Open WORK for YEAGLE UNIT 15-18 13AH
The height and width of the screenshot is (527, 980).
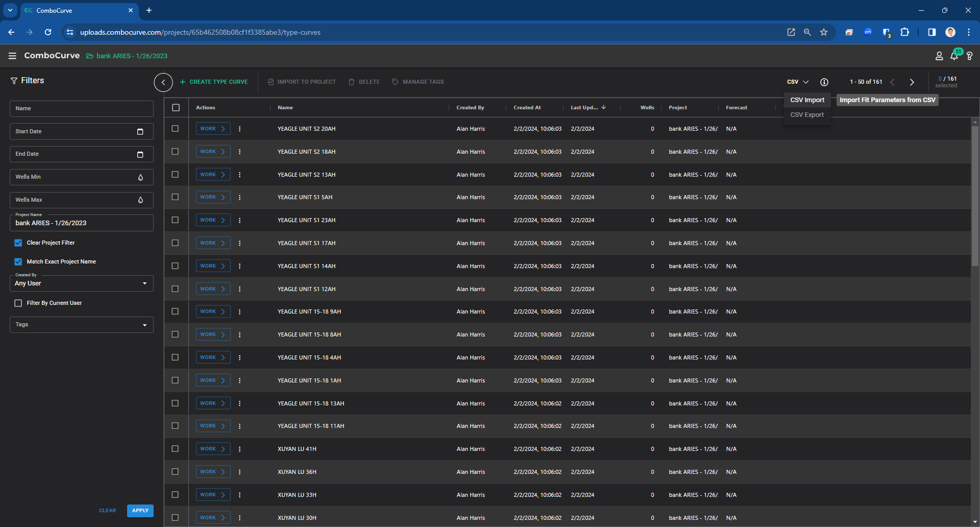pos(213,403)
